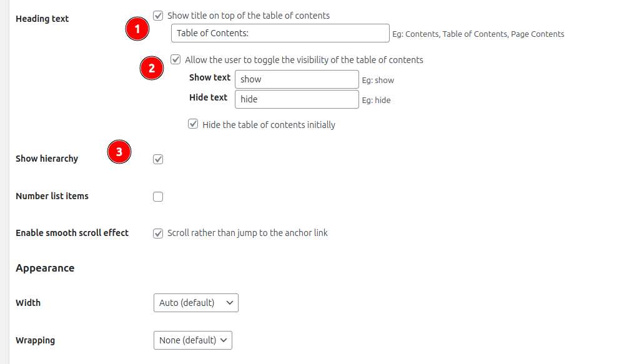The height and width of the screenshot is (364, 637).
Task: Disable user toggle of contents visibility
Action: click(x=175, y=60)
